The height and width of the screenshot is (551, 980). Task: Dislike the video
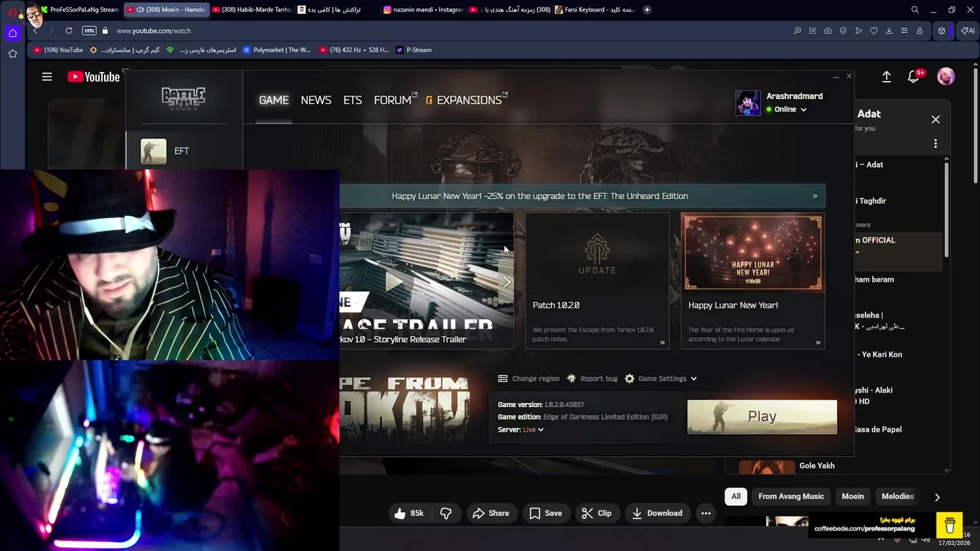[446, 514]
